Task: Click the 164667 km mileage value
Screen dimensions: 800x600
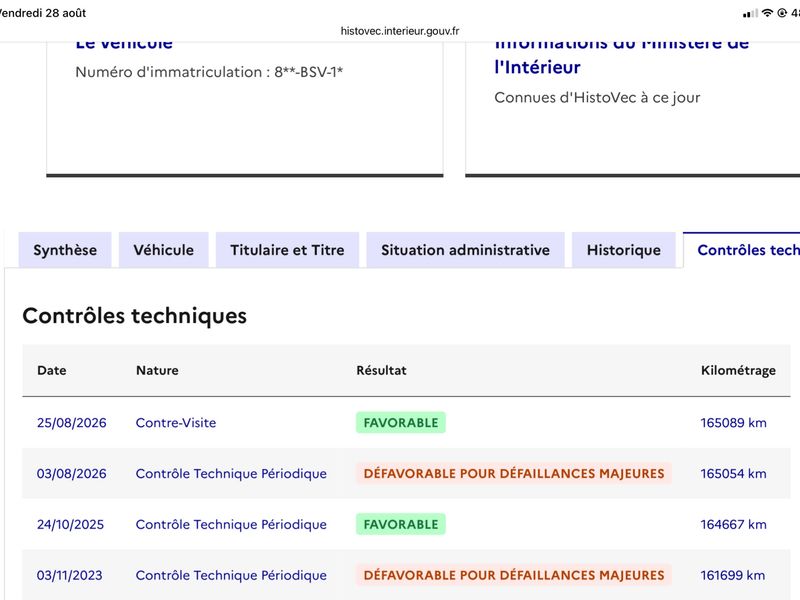Action: (x=733, y=524)
